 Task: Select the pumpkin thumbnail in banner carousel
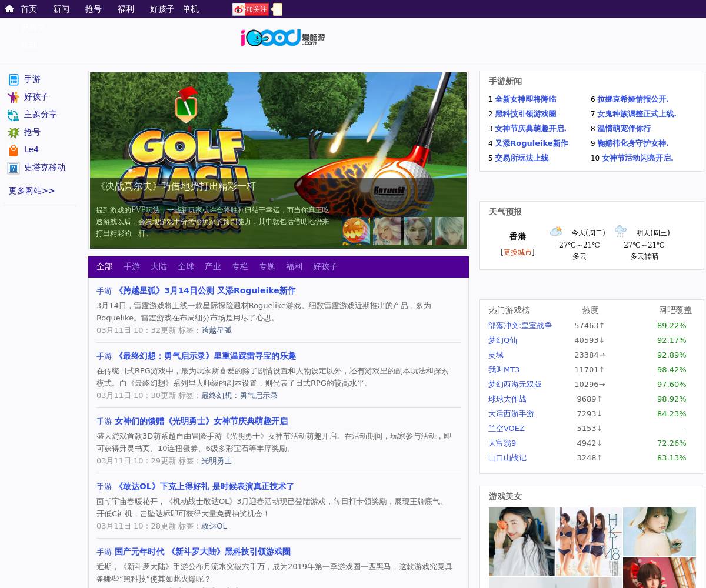tap(356, 231)
